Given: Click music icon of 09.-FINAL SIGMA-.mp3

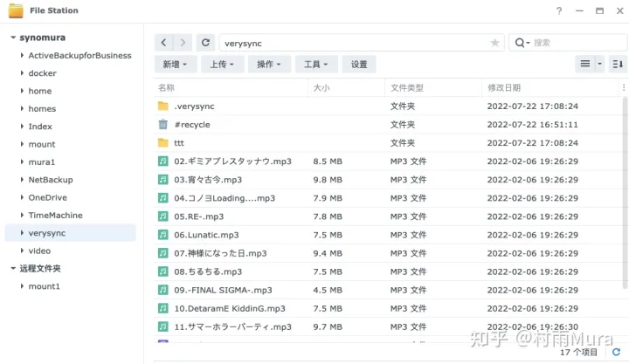Looking at the screenshot, I should 162,290.
